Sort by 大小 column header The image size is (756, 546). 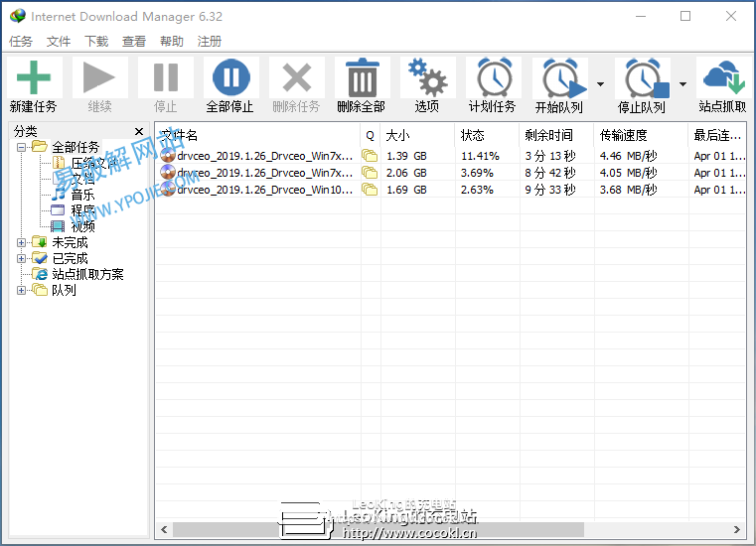pos(417,135)
